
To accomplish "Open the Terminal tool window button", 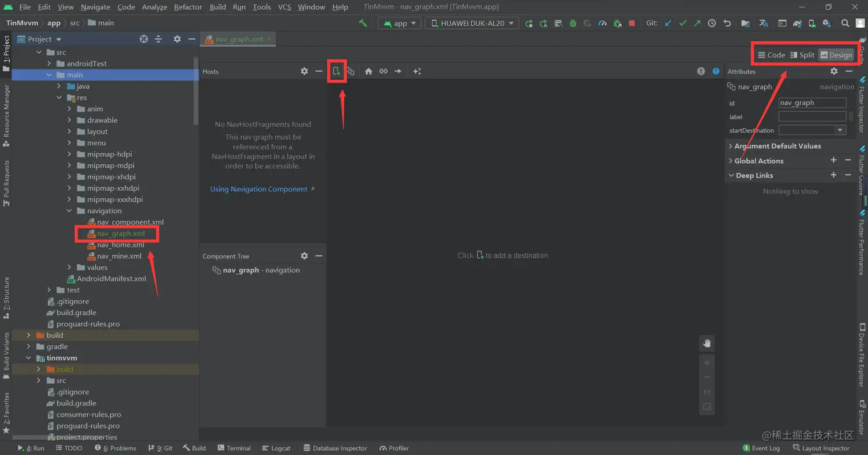I will [x=234, y=448].
